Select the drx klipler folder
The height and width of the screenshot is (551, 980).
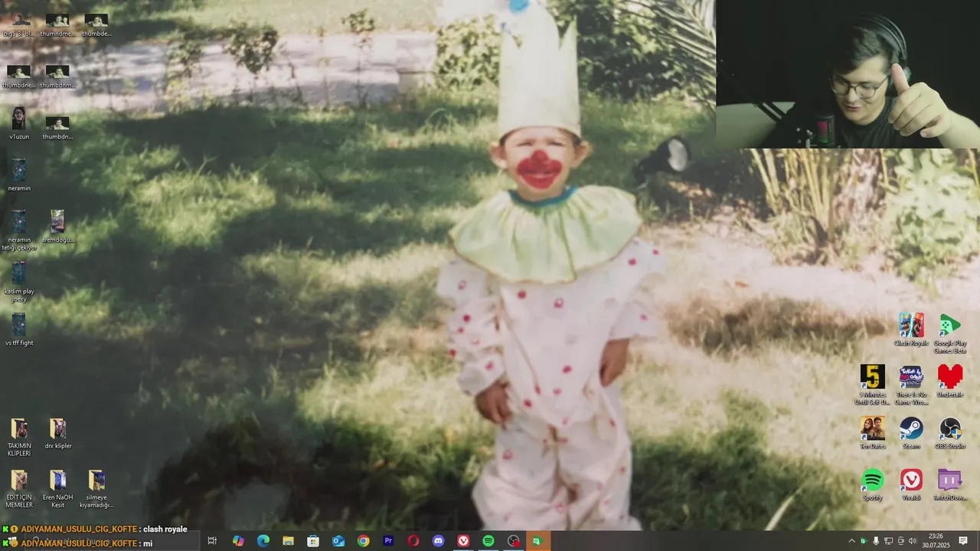[57, 433]
